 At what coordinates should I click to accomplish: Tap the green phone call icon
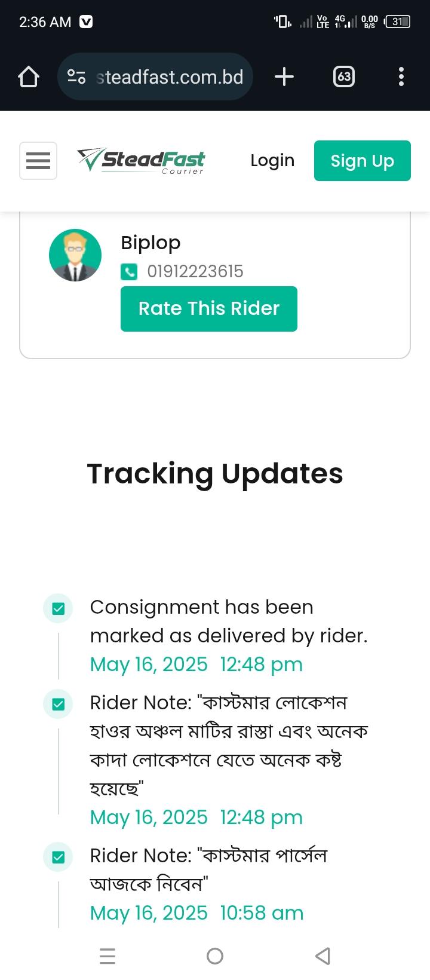click(129, 272)
